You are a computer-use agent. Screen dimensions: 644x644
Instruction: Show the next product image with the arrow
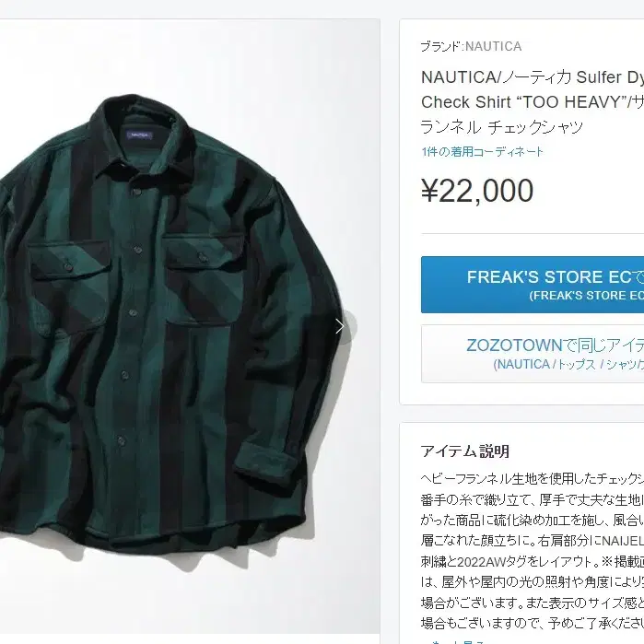click(340, 327)
